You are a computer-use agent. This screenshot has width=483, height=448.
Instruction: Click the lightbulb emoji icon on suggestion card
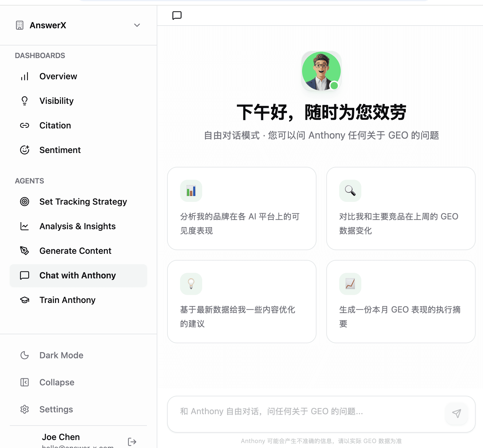tap(191, 284)
